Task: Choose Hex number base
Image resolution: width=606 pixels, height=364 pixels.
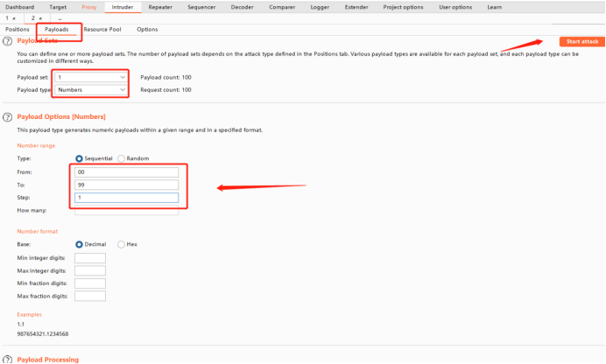Action: pyautogui.click(x=121, y=244)
